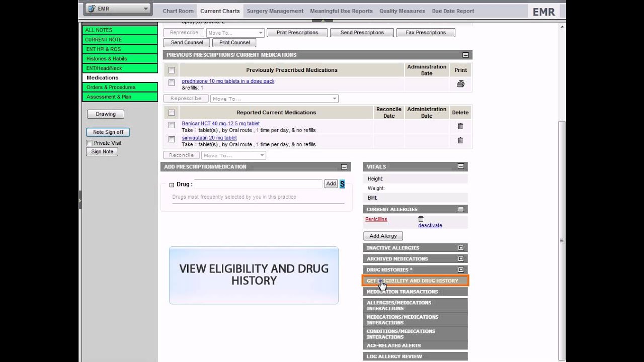
Task: Open the Move To dropdown next to Reconcile
Action: pyautogui.click(x=233, y=155)
